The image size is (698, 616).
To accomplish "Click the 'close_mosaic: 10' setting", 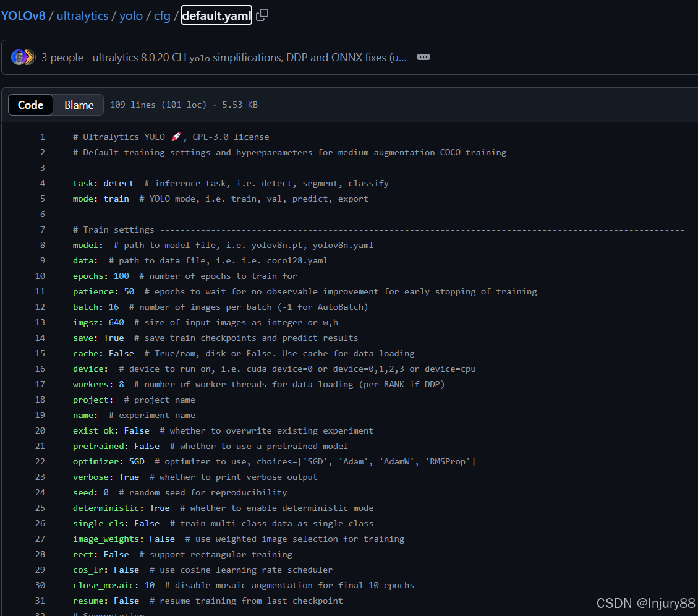I will [114, 585].
